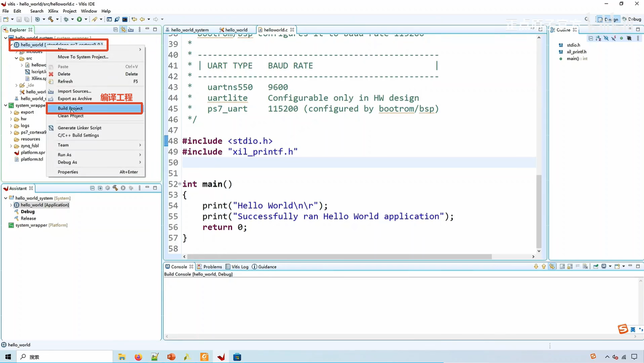The image size is (644, 363).
Task: Toggle hide non-public members green dot in Outline
Action: click(x=622, y=38)
